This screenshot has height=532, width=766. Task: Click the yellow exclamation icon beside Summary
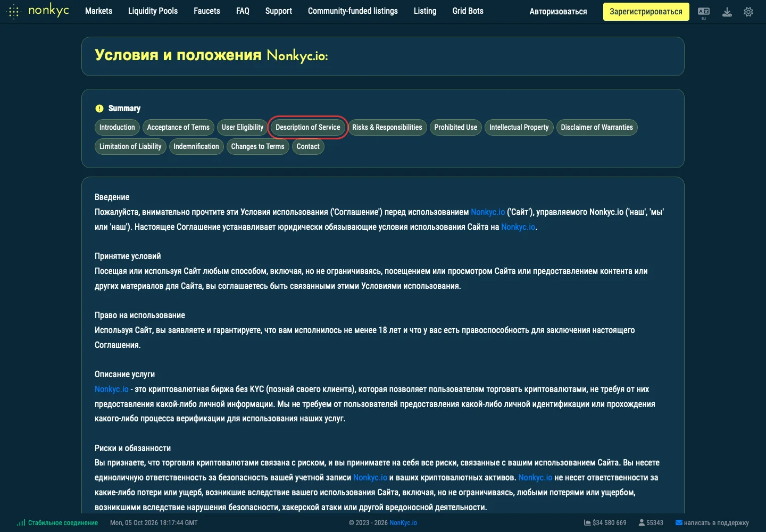coord(99,109)
